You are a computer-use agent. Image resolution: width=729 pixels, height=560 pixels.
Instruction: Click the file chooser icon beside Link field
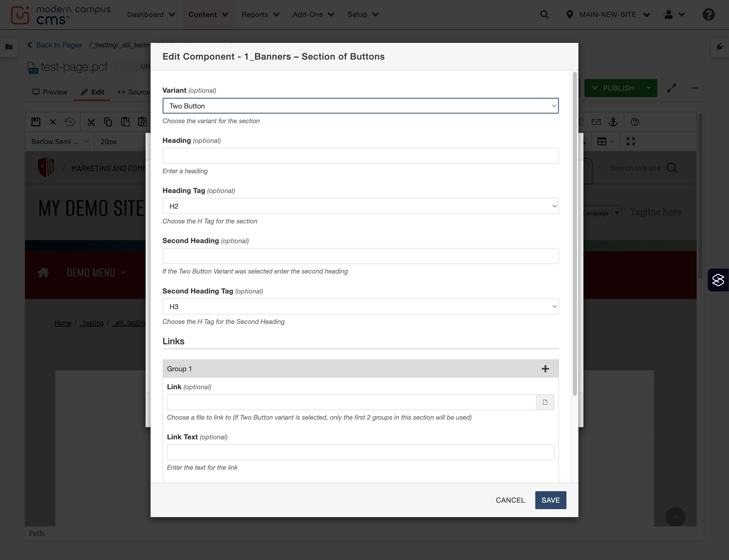(x=545, y=402)
